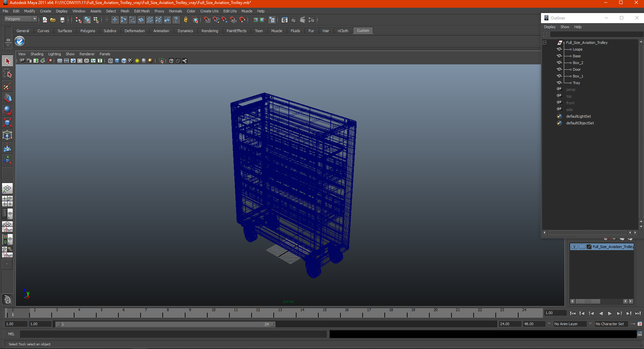The height and width of the screenshot is (349, 644).
Task: Select the Universal Manipulator tool
Action: [x=7, y=135]
